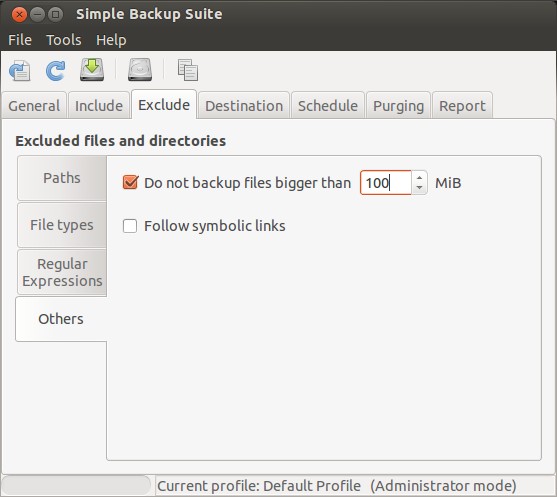Go to the Purging tab

coord(399,106)
